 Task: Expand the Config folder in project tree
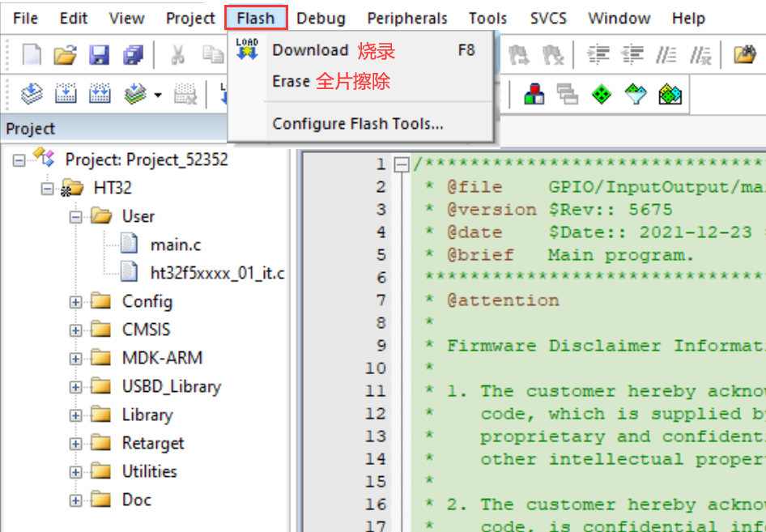coord(76,302)
